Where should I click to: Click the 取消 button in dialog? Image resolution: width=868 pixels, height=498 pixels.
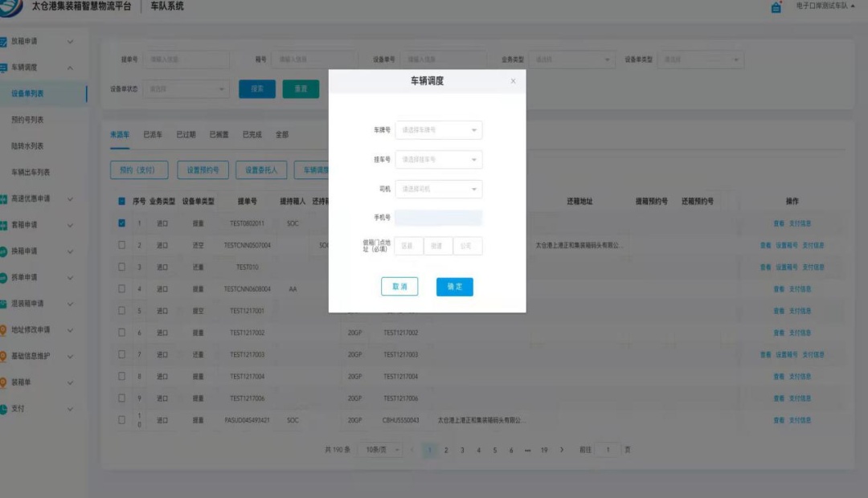[399, 287]
